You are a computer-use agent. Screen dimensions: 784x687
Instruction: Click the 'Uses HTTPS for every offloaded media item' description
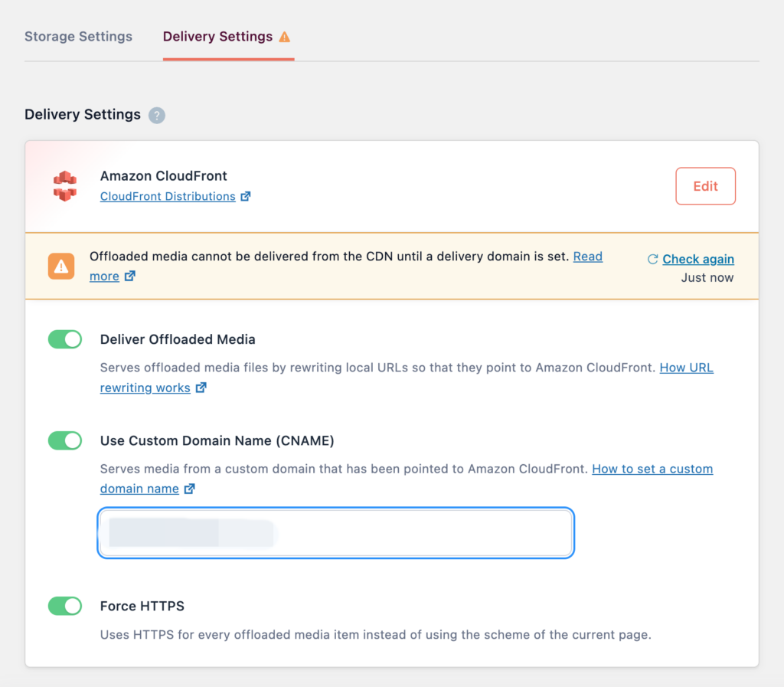click(x=375, y=634)
